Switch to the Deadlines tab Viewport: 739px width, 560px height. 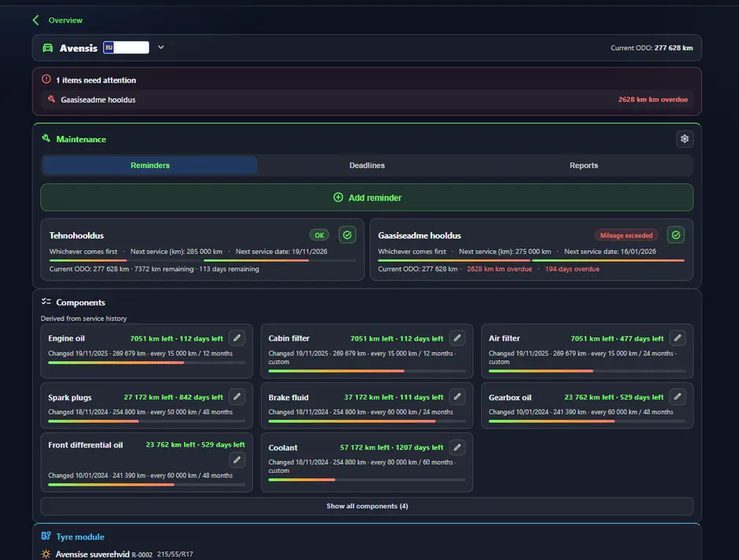point(366,165)
